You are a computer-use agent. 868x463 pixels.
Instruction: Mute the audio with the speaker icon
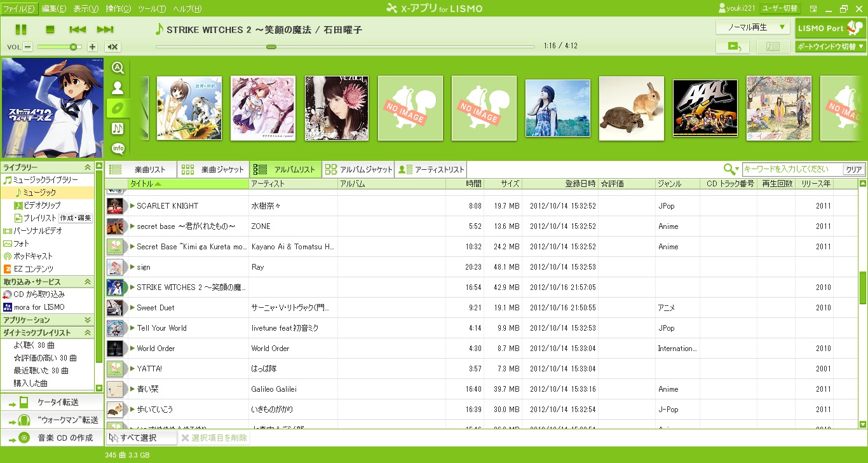pos(112,46)
